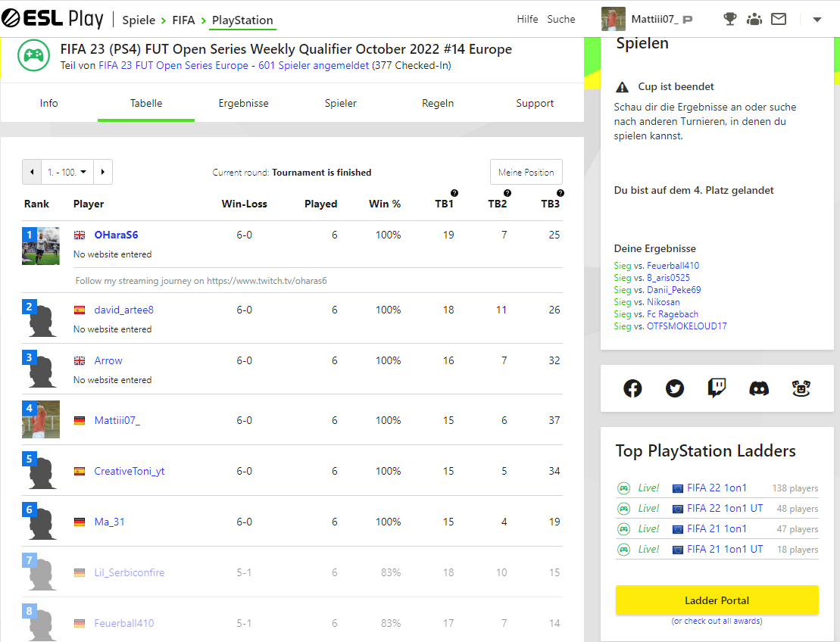840x642 pixels.
Task: Open the teams group icon in header
Action: (x=754, y=19)
